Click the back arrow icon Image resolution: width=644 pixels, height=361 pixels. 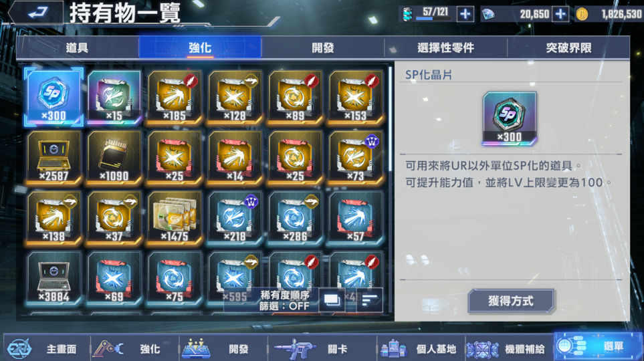point(38,12)
